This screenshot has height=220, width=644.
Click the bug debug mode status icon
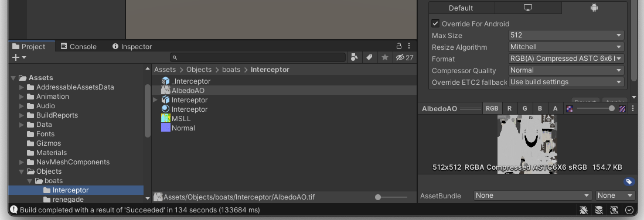tap(584, 210)
